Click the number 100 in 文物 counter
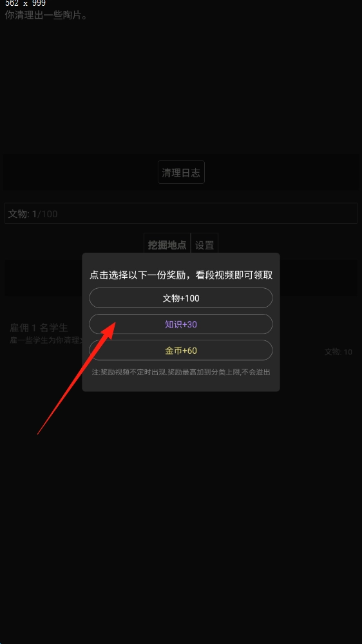The width and height of the screenshot is (362, 644). pyautogui.click(x=49, y=213)
